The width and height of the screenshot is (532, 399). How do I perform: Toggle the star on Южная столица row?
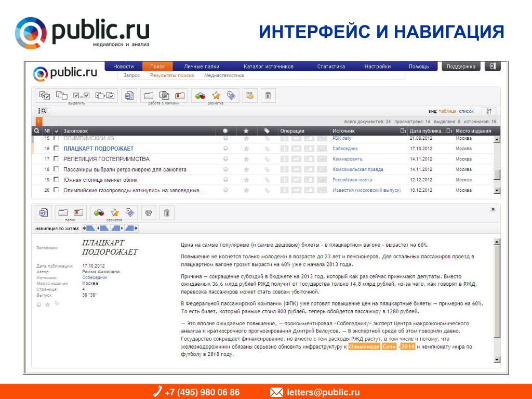[x=246, y=180]
